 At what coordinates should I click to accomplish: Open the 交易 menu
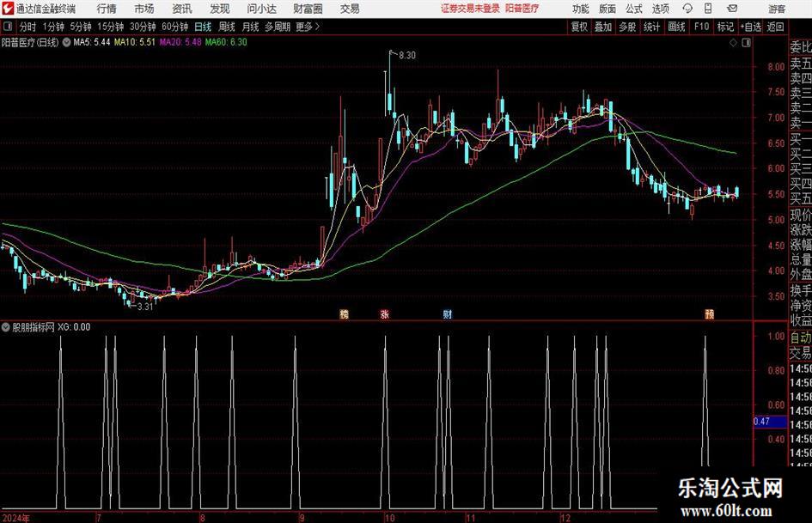[350, 9]
